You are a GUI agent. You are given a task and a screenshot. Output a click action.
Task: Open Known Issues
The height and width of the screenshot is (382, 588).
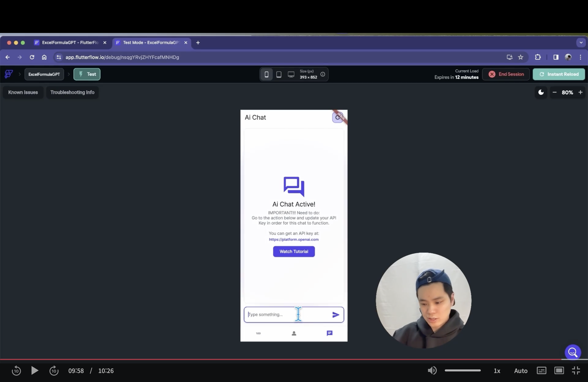tap(23, 92)
